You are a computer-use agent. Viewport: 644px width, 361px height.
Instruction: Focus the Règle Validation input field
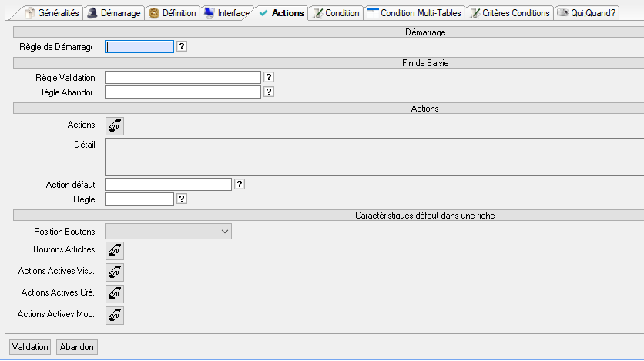pos(183,77)
